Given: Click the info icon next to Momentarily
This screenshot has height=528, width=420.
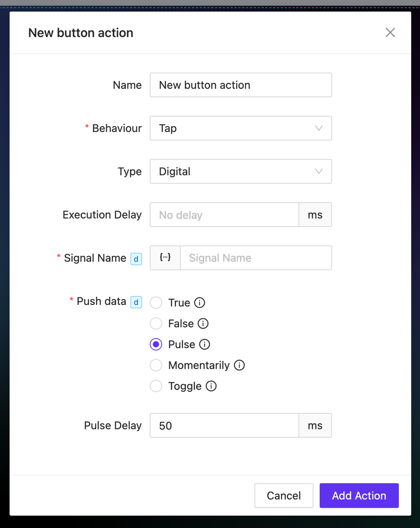Looking at the screenshot, I should point(239,365).
